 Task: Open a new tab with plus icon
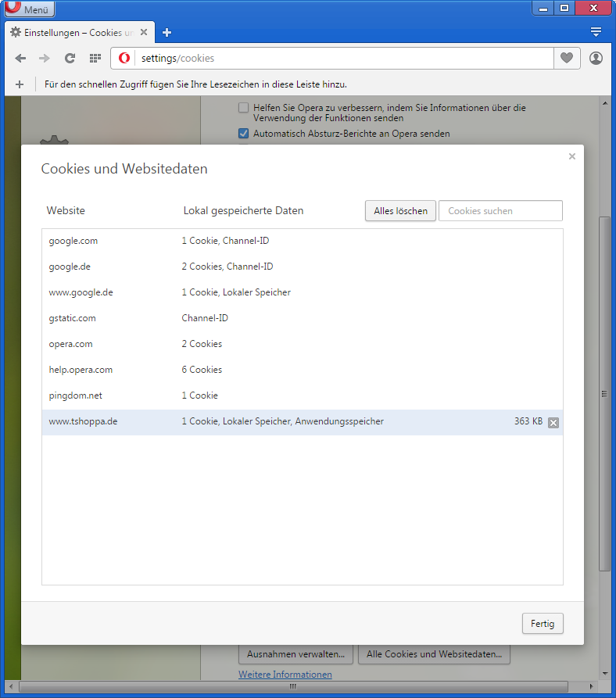pyautogui.click(x=167, y=33)
